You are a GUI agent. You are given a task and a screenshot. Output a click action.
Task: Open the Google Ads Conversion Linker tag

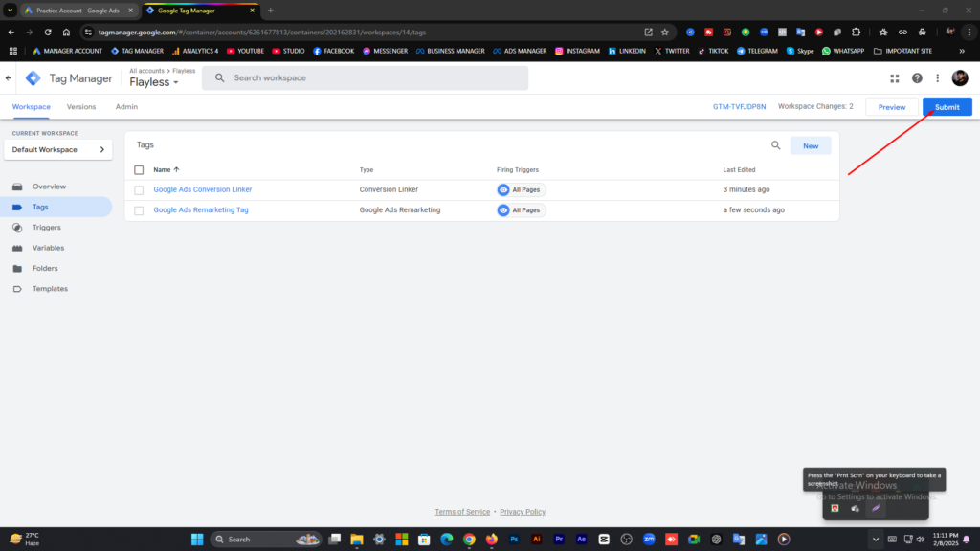point(203,189)
